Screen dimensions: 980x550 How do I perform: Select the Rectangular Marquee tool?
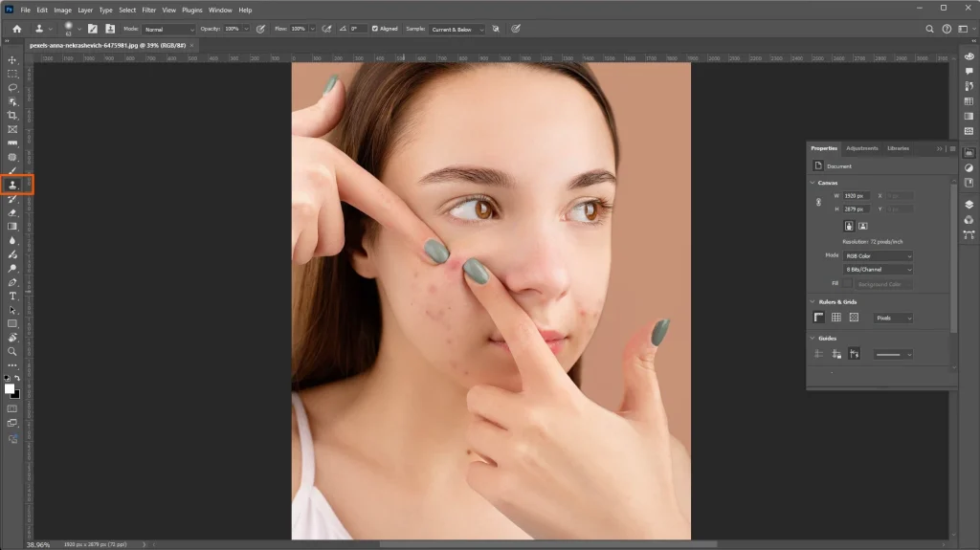click(11, 74)
